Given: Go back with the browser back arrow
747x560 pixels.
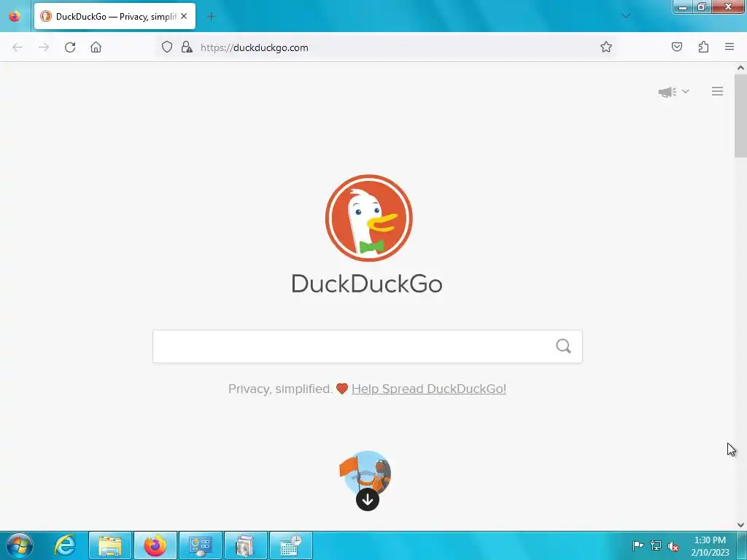Looking at the screenshot, I should pyautogui.click(x=18, y=47).
